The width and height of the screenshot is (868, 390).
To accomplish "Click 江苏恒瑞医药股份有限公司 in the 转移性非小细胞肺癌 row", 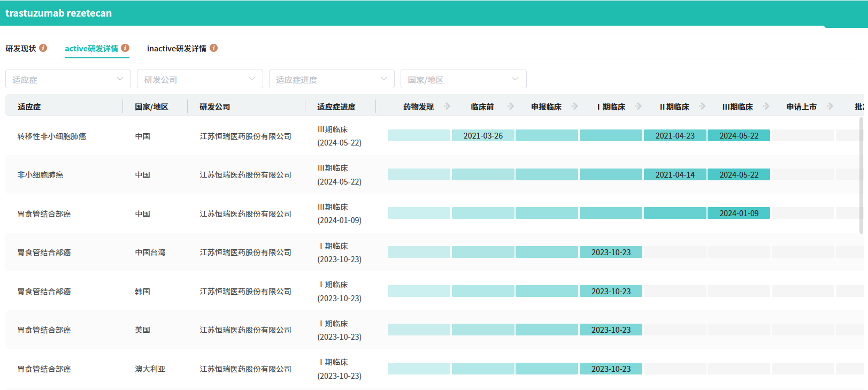I will [245, 136].
